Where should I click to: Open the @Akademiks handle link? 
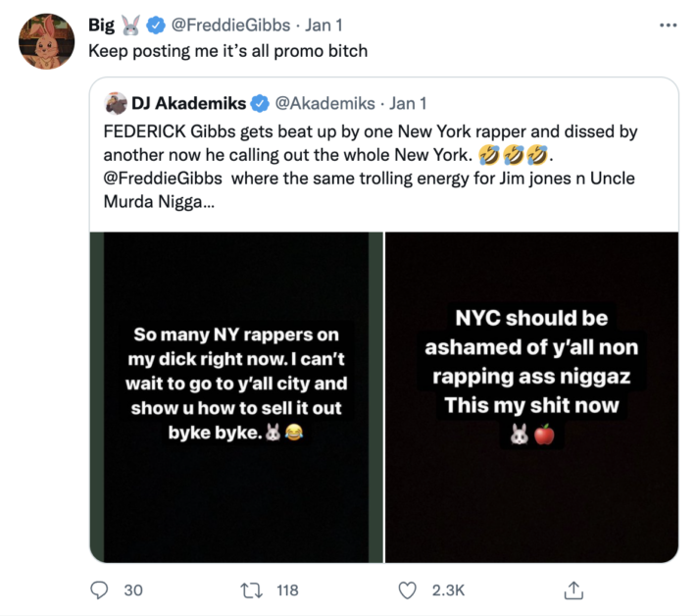point(324,103)
